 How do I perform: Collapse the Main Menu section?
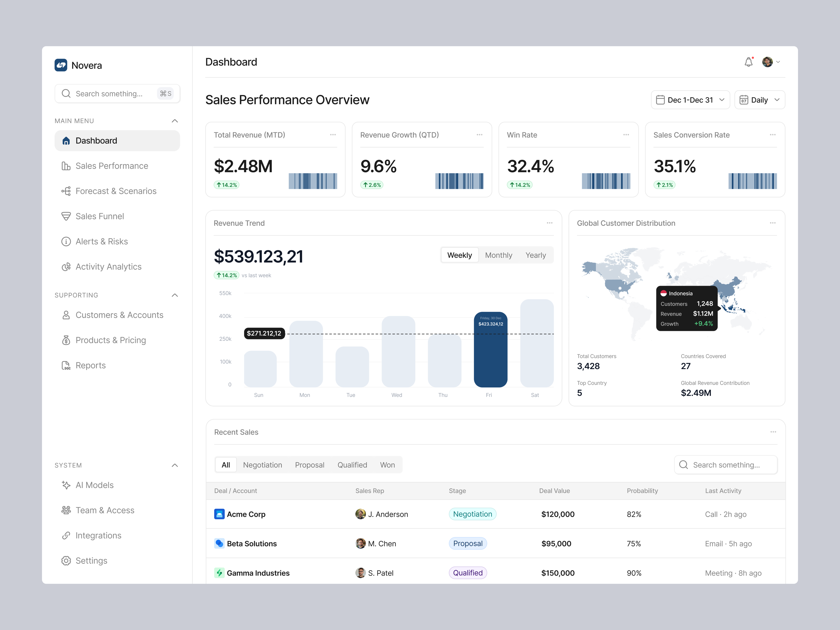click(x=175, y=120)
